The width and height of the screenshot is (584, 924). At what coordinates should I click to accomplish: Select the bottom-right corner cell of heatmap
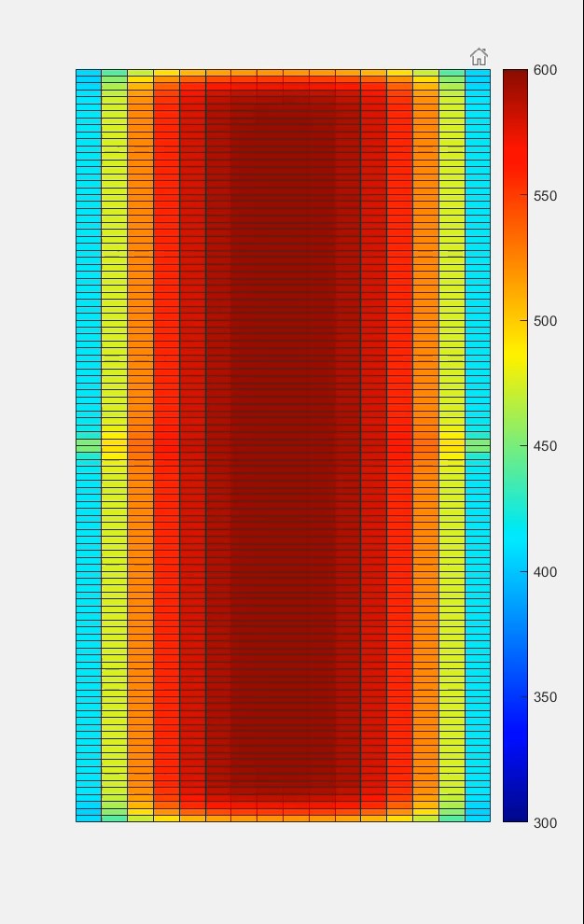pos(478,817)
